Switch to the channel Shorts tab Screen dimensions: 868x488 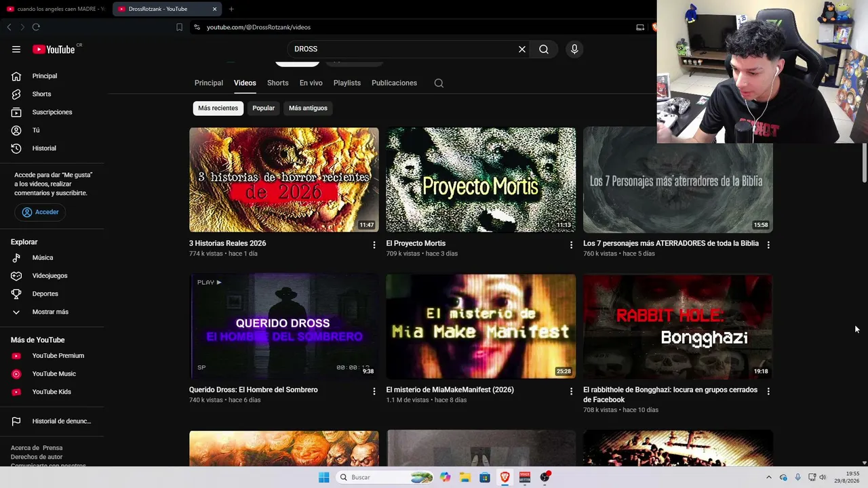coord(278,83)
